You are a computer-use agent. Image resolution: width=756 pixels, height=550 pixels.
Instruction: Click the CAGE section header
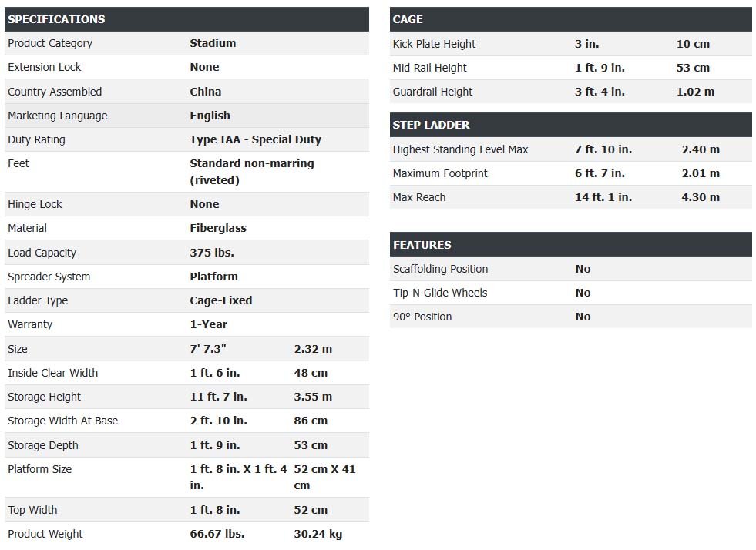coord(408,19)
